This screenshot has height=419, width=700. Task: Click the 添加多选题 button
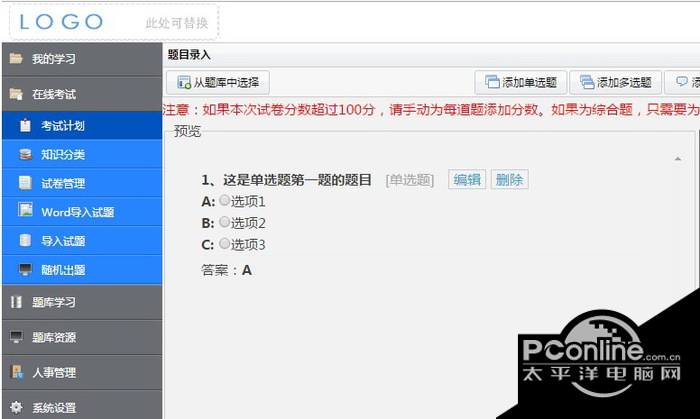click(x=615, y=82)
